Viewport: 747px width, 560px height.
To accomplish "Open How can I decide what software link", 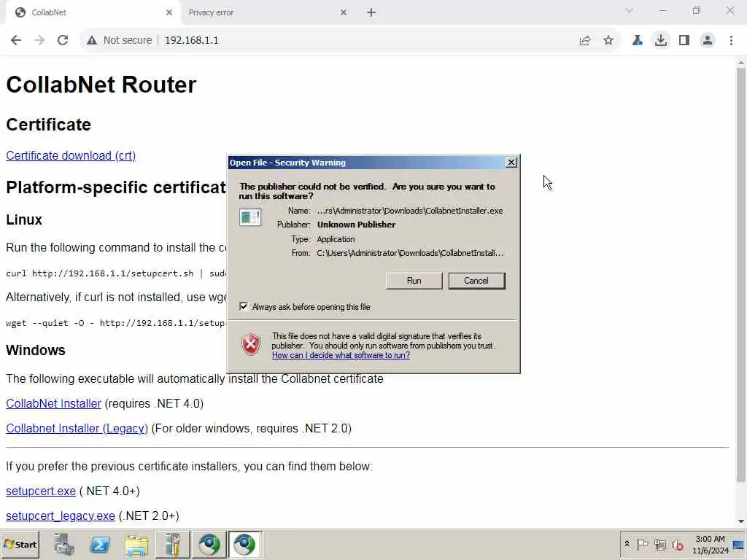I will [341, 355].
